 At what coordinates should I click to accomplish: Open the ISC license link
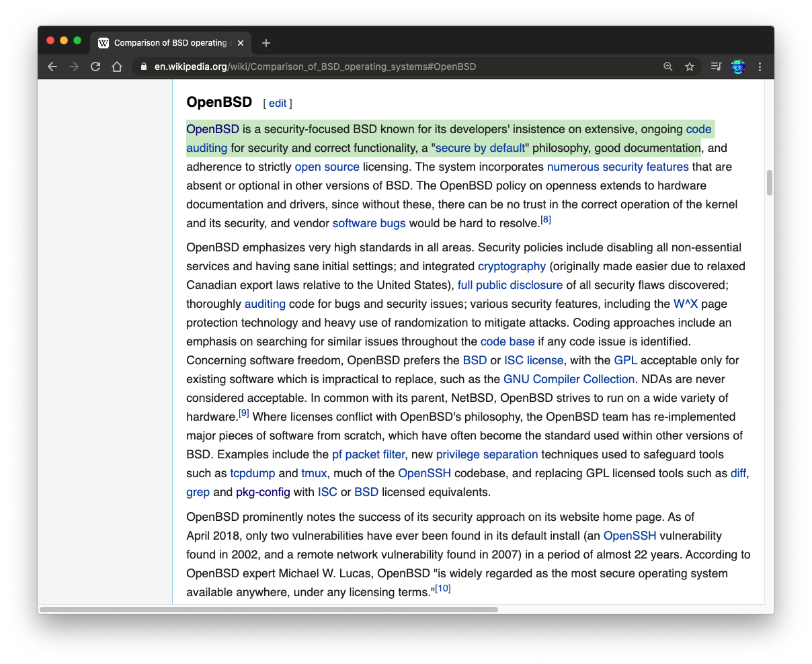(534, 360)
